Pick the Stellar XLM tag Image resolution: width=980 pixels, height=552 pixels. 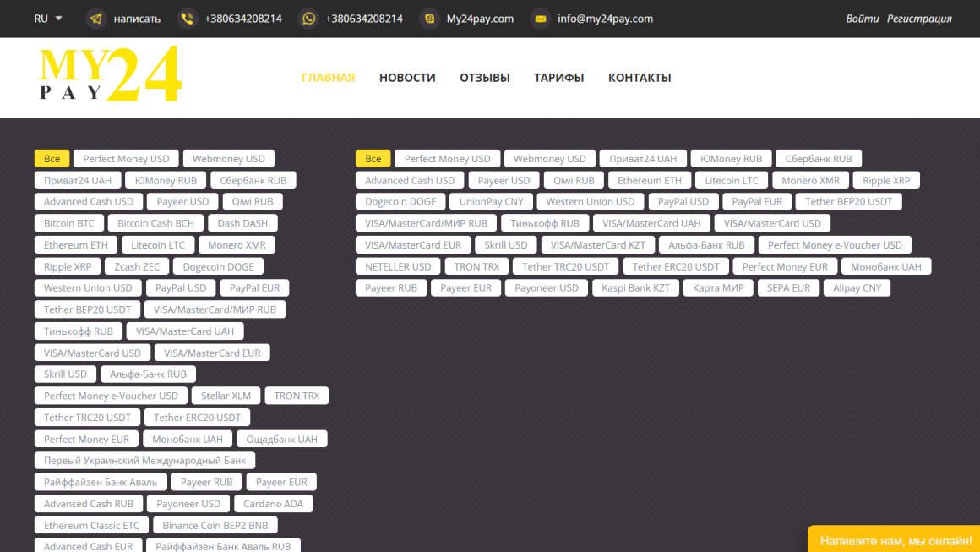pyautogui.click(x=226, y=396)
